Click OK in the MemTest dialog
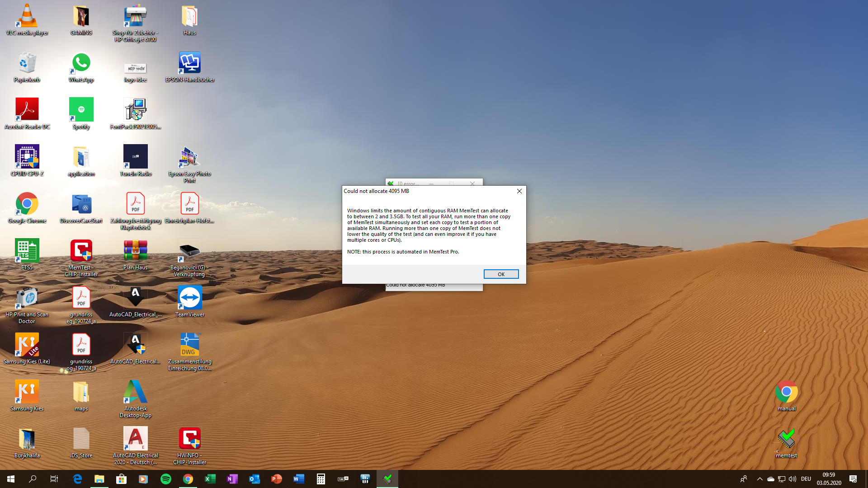Screen dimensions: 868x488 coord(501,274)
